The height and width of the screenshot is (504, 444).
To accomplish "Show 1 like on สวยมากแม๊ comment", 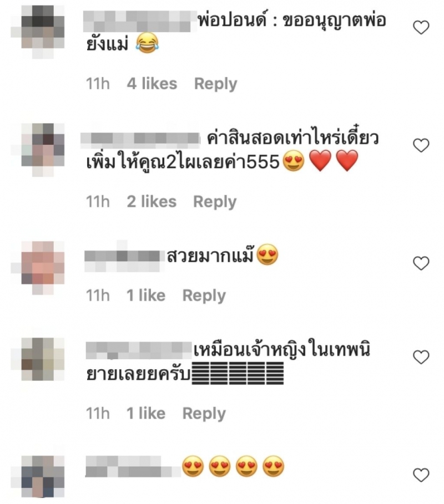I will click(146, 296).
